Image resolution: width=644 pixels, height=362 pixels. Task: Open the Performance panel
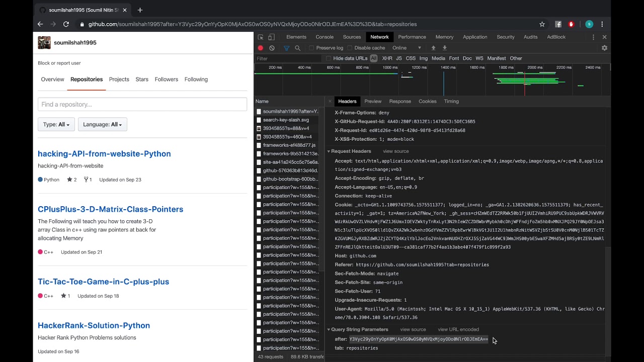[x=412, y=37]
